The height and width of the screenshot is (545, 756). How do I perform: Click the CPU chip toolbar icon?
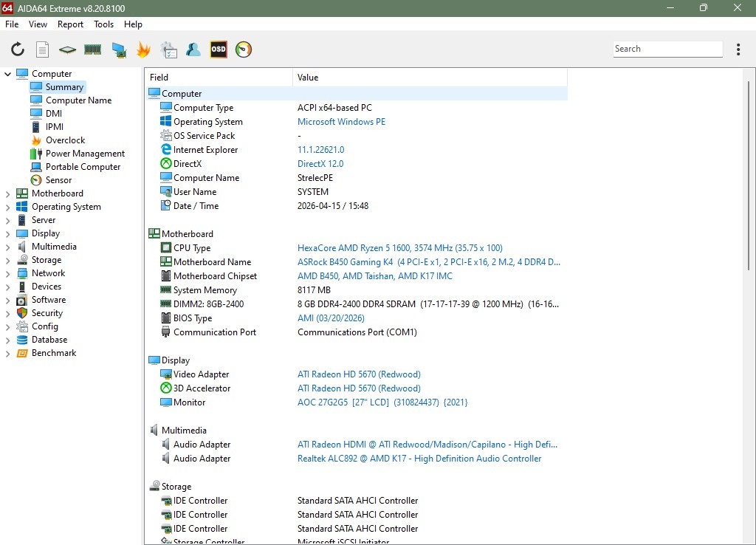click(67, 49)
